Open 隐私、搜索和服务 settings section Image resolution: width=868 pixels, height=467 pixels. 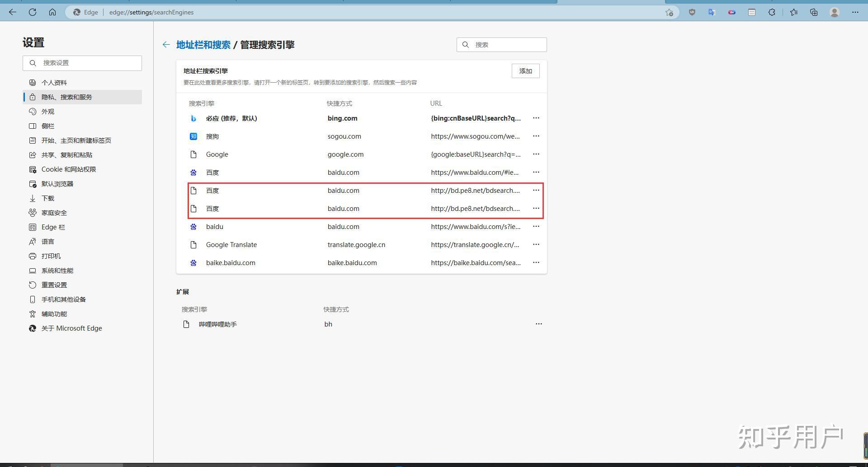coord(82,97)
